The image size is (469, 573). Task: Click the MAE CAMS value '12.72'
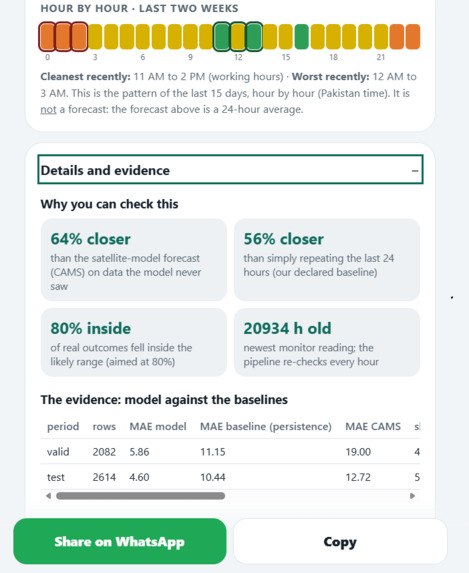coord(358,477)
